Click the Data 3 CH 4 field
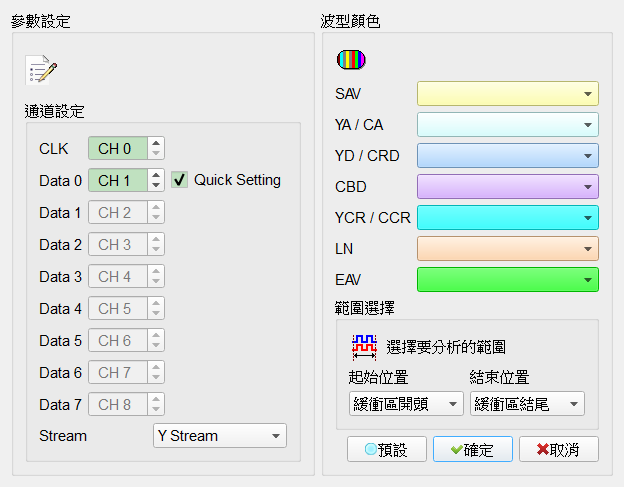 [118, 277]
